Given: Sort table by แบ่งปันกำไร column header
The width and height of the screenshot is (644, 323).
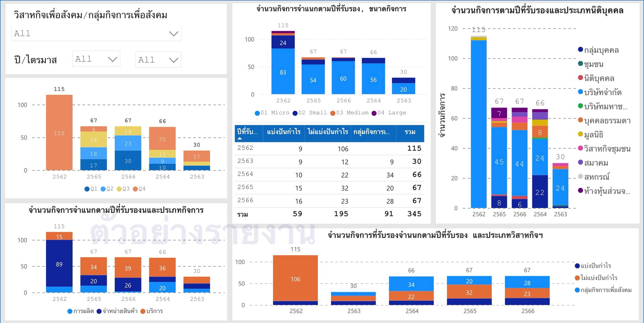Looking at the screenshot, I should point(284,132).
